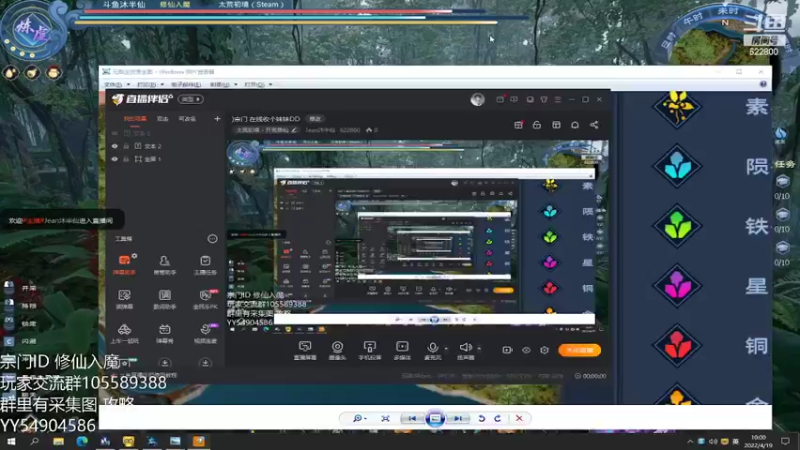The image size is (800, 450).
Task: Click the cyan 陨 ore diamond icon
Action: 678,166
